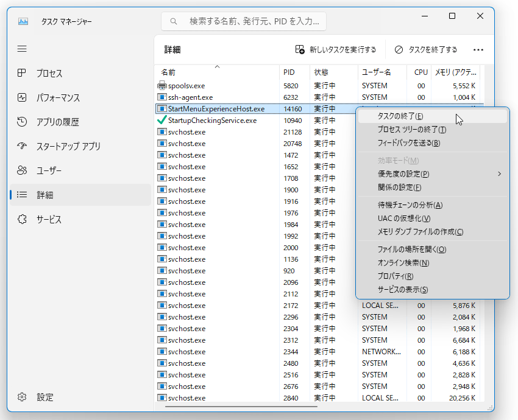Select 関係の設定(F) in context menu
Viewport: 518px width, 420px height.
pos(433,187)
